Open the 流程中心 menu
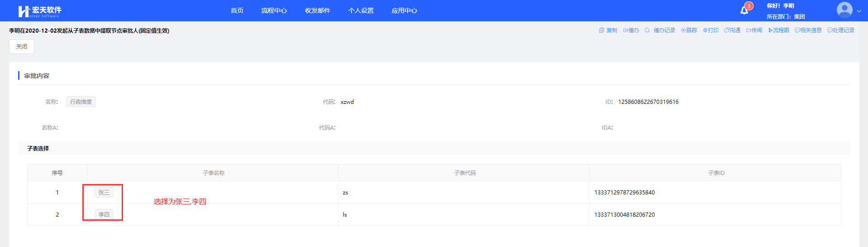868x247 pixels. pyautogui.click(x=274, y=10)
